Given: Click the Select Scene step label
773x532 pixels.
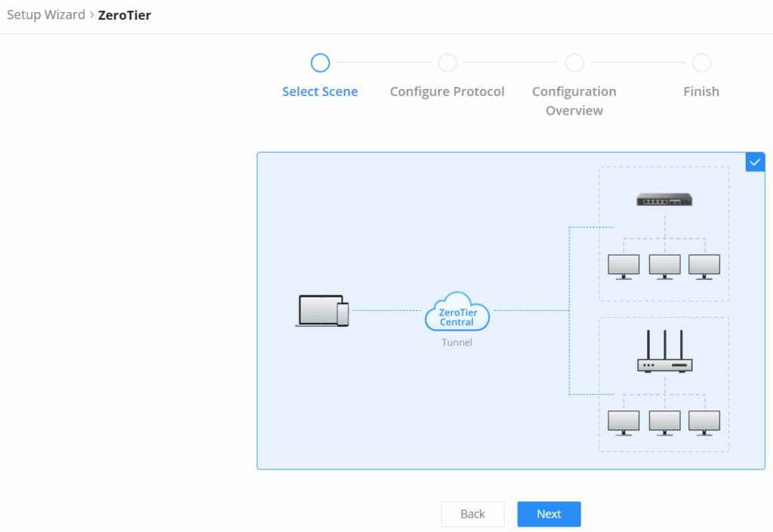Looking at the screenshot, I should (320, 91).
